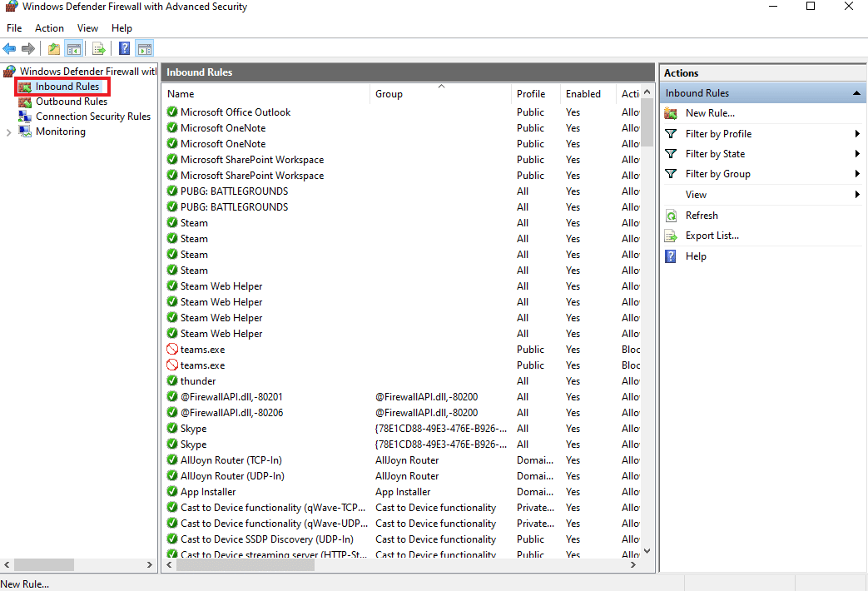Click the Export List toolbar icon
868x591 pixels.
pyautogui.click(x=98, y=49)
